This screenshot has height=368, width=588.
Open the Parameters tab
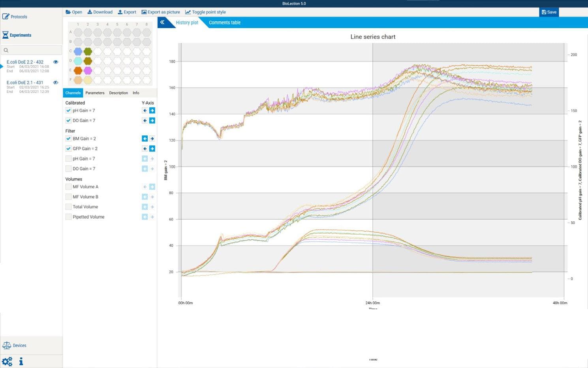click(95, 93)
